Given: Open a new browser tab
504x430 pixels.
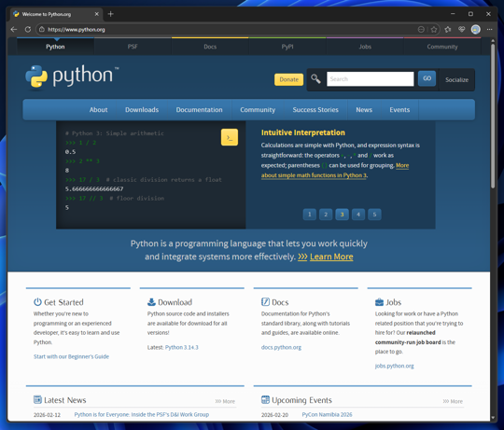Looking at the screenshot, I should click(x=110, y=14).
